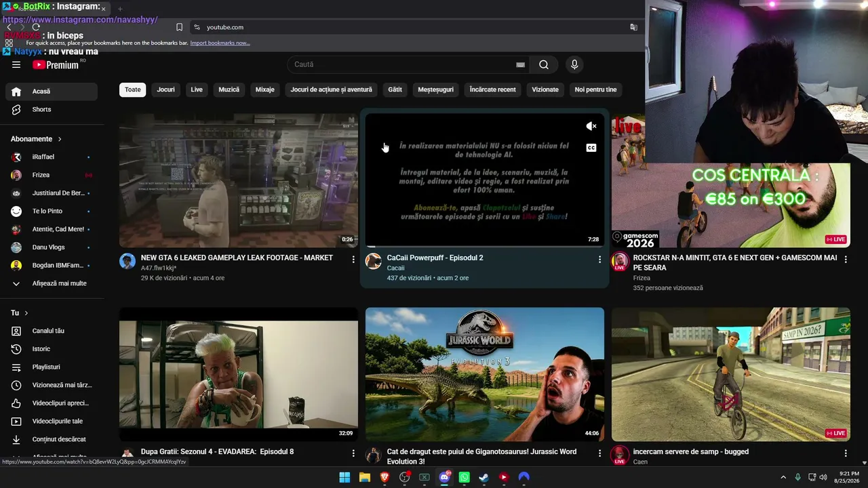
Task: Open the Frizea subscription channel
Action: coord(51,175)
